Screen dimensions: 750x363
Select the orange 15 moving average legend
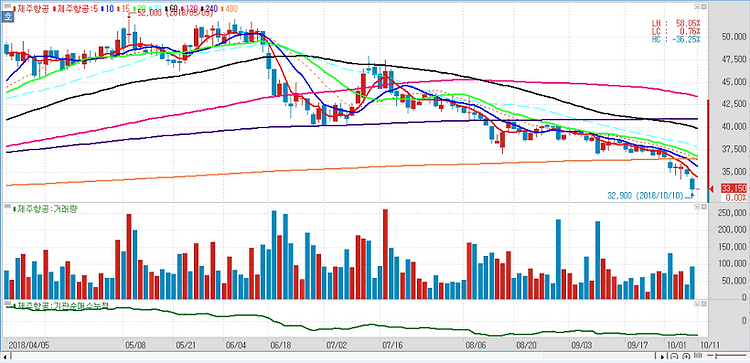point(124,8)
